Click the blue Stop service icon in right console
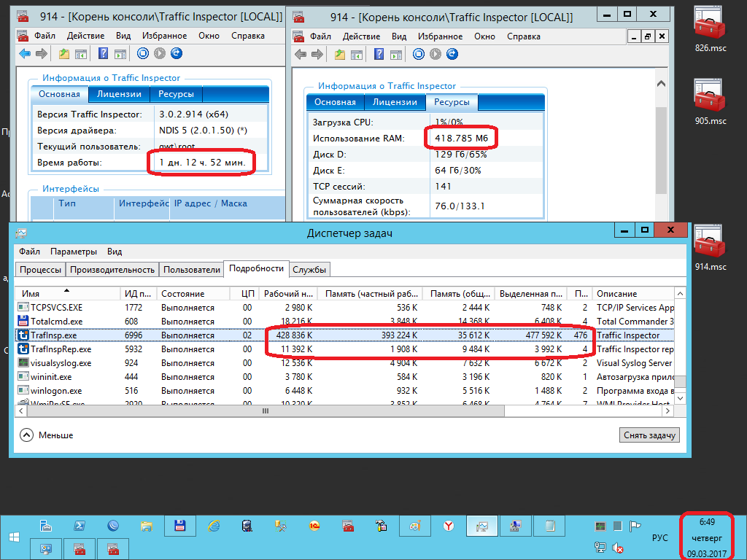 pyautogui.click(x=419, y=54)
